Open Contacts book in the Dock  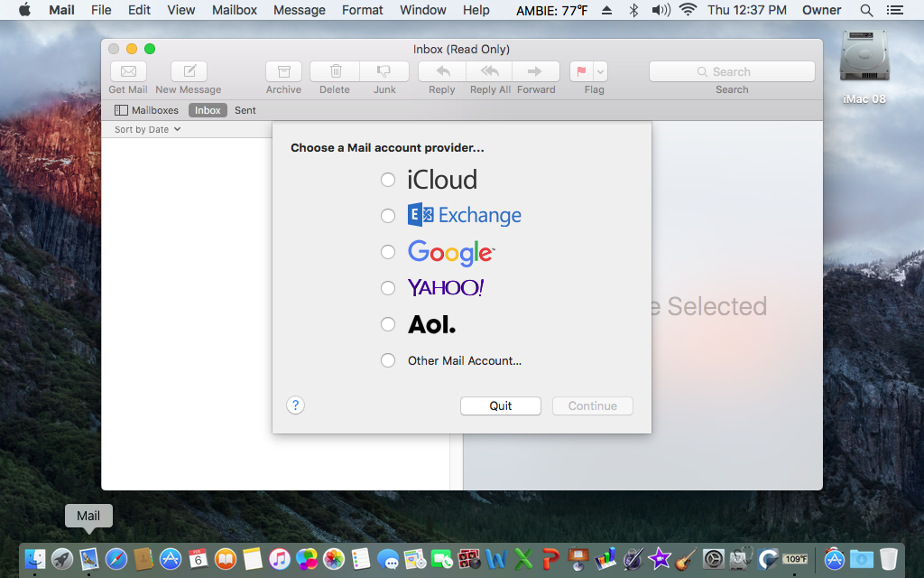tap(143, 558)
